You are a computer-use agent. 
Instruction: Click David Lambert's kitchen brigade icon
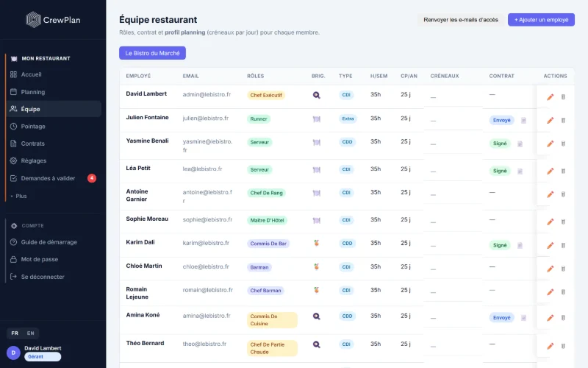(317, 96)
